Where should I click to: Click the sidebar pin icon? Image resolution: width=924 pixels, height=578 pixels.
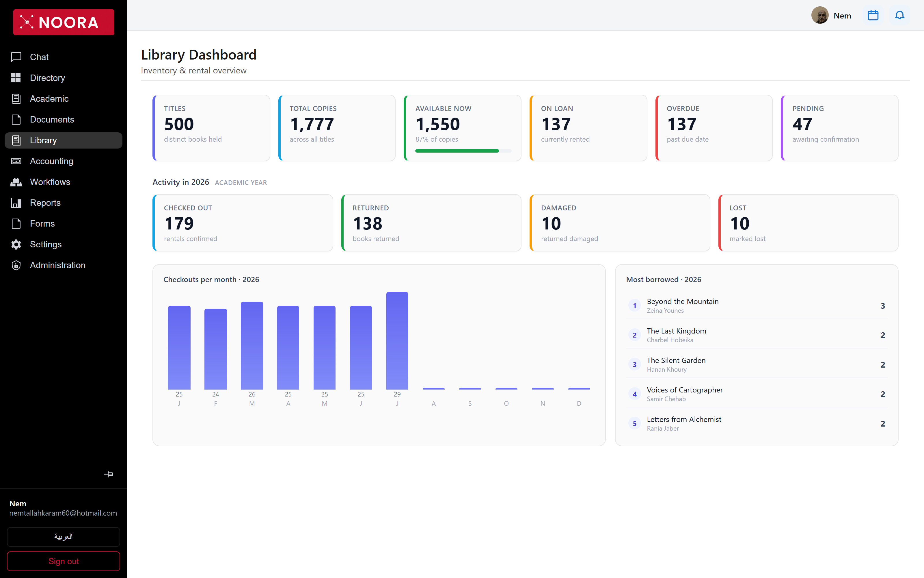coord(109,474)
